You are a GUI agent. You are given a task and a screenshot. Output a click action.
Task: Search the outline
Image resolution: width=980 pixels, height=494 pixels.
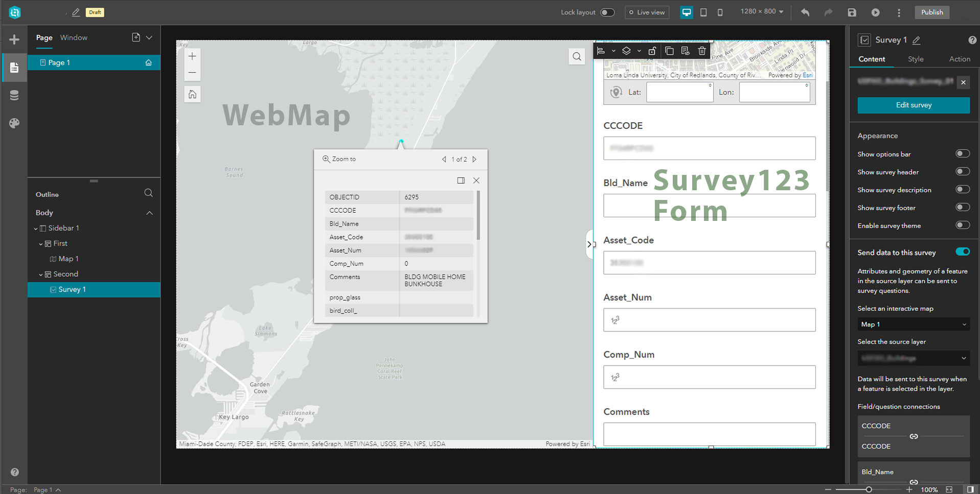click(x=148, y=193)
